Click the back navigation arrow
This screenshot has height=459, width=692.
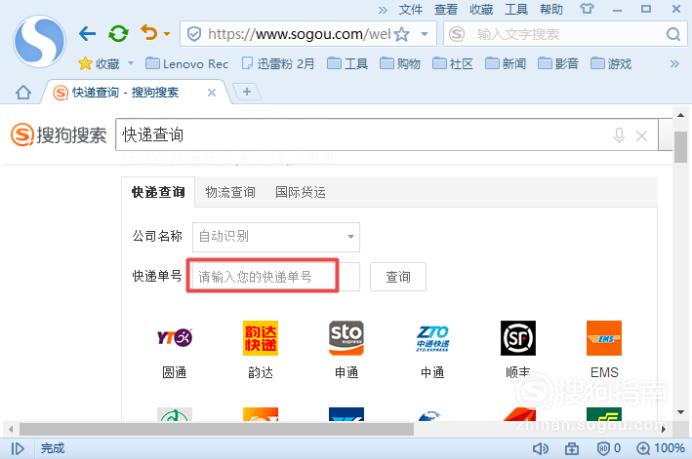87,33
